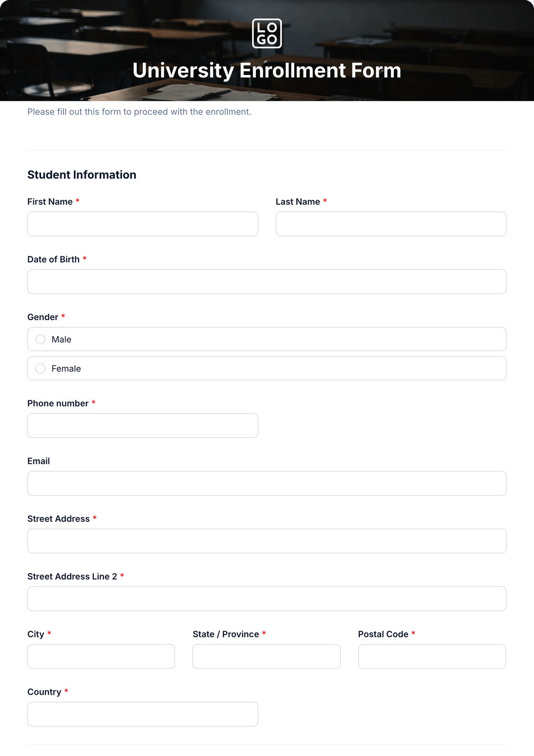The width and height of the screenshot is (534, 756).
Task: Open the Country field
Action: point(143,714)
